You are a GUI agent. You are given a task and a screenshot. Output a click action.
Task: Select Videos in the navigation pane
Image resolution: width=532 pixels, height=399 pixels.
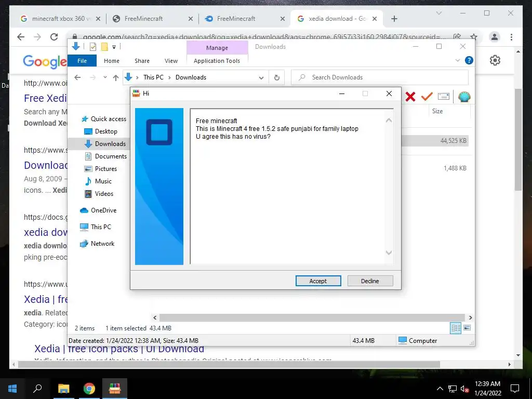click(104, 194)
